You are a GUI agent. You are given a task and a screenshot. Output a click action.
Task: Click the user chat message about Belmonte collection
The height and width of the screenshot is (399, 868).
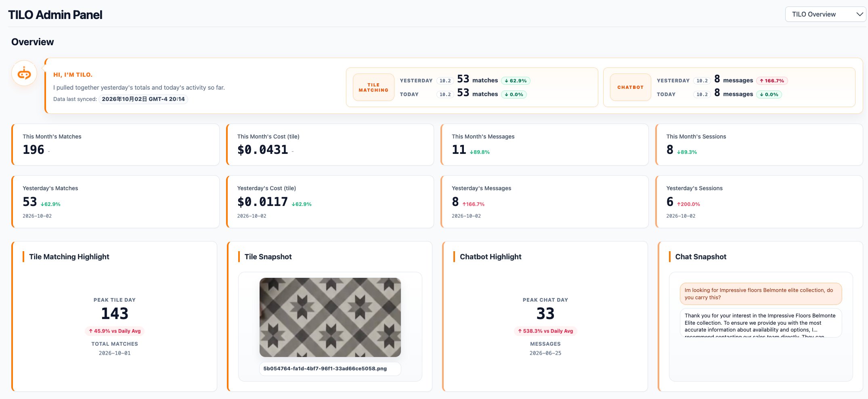[x=761, y=294]
